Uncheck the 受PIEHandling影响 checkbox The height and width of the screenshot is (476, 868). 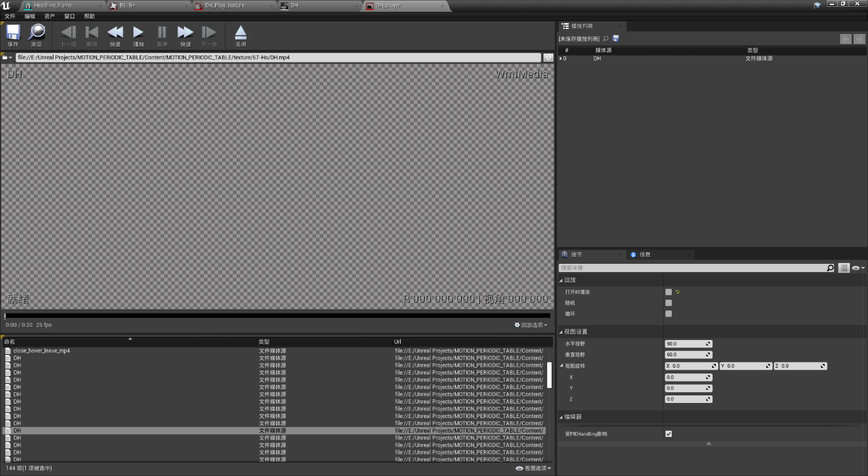pos(669,434)
